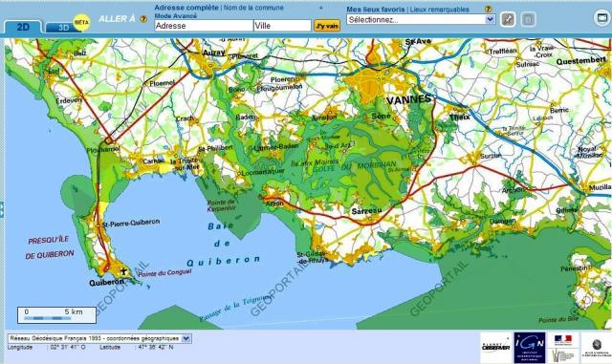Click the Plouharnel label on the map

pyautogui.click(x=103, y=149)
